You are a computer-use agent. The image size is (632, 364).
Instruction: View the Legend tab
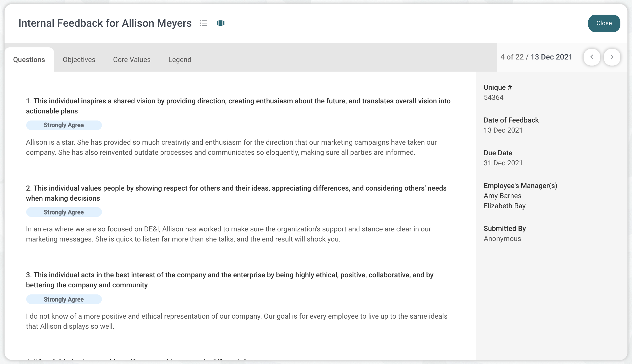[180, 59]
